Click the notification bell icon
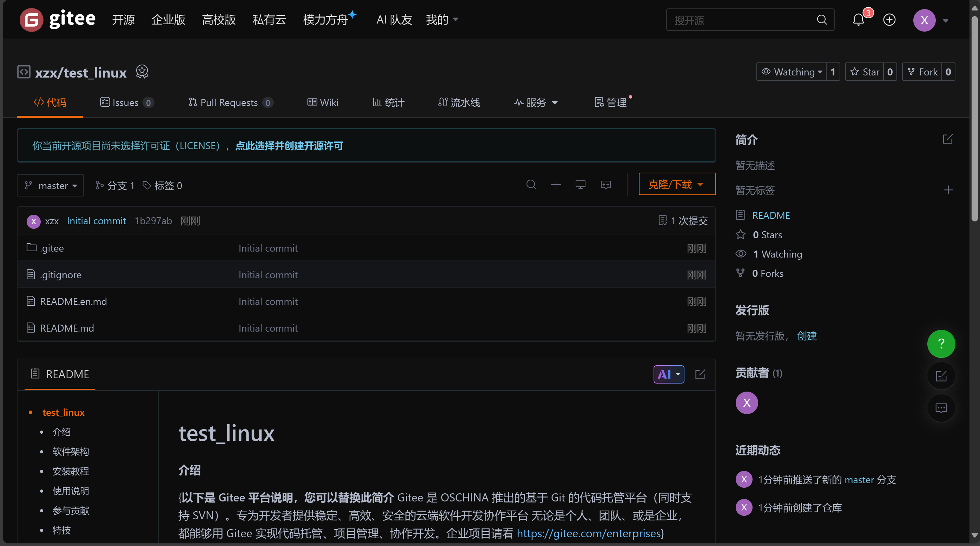 tap(858, 20)
